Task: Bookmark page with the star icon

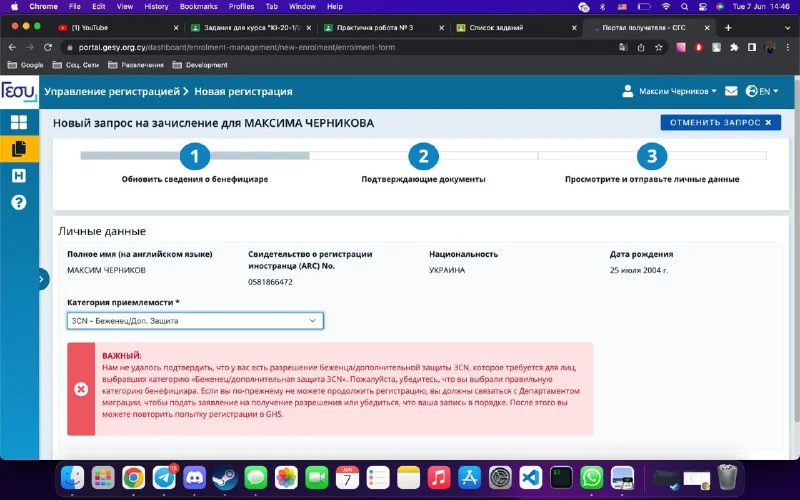Action: tap(660, 46)
